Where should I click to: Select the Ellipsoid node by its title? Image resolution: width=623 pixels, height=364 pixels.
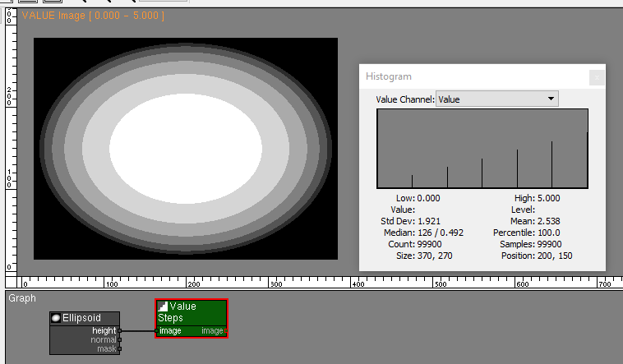pyautogui.click(x=84, y=318)
